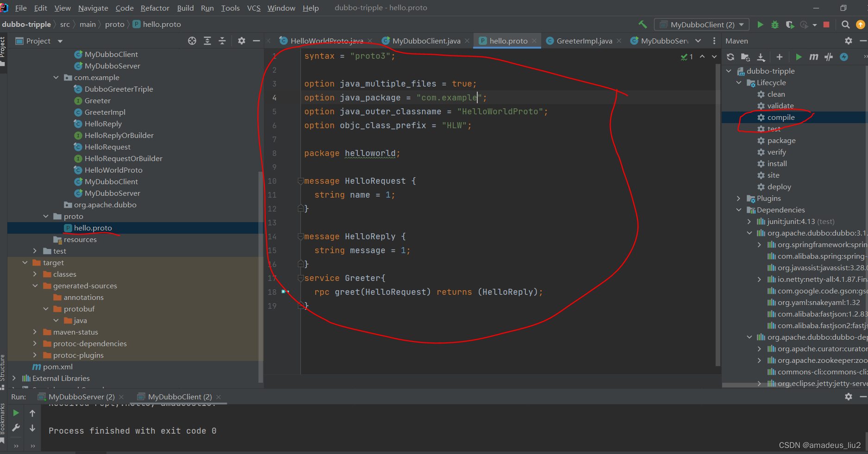Generate Sources and Update Folders Maven icon
Viewport: 868px width, 454px height.
(745, 57)
